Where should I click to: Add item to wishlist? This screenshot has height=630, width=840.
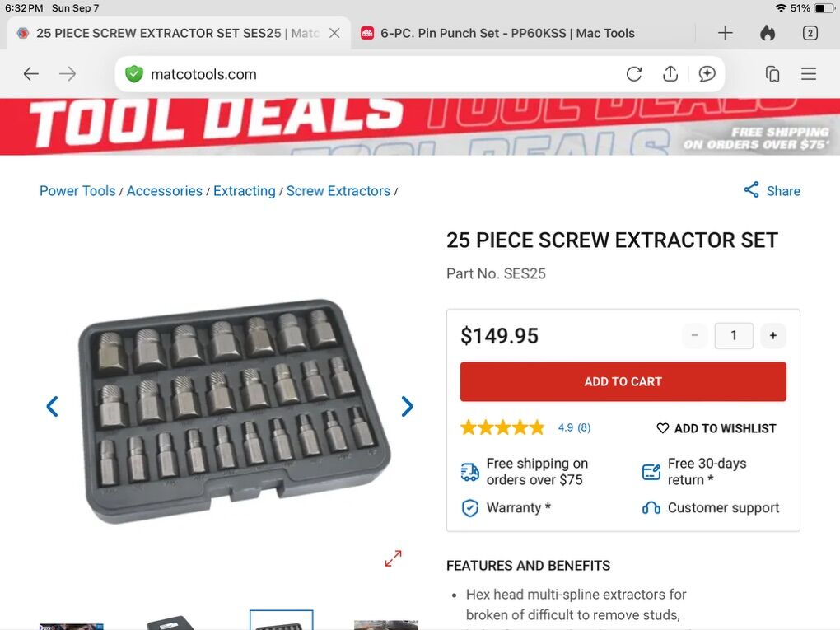716,428
